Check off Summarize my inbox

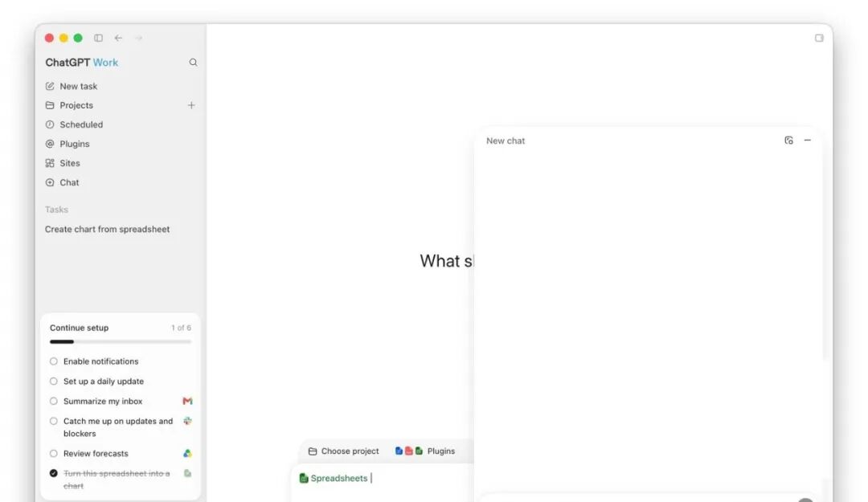pyautogui.click(x=54, y=402)
